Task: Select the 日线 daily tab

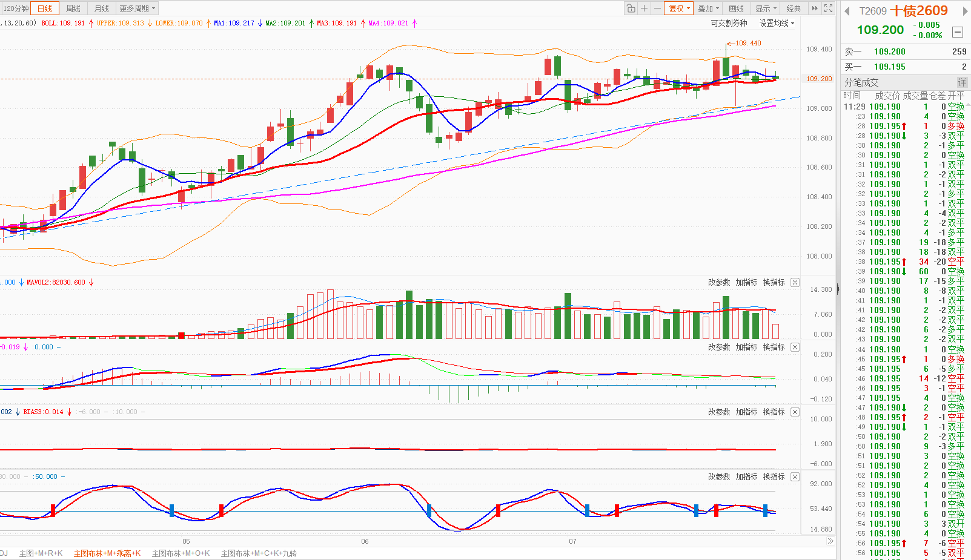Action: pos(45,8)
